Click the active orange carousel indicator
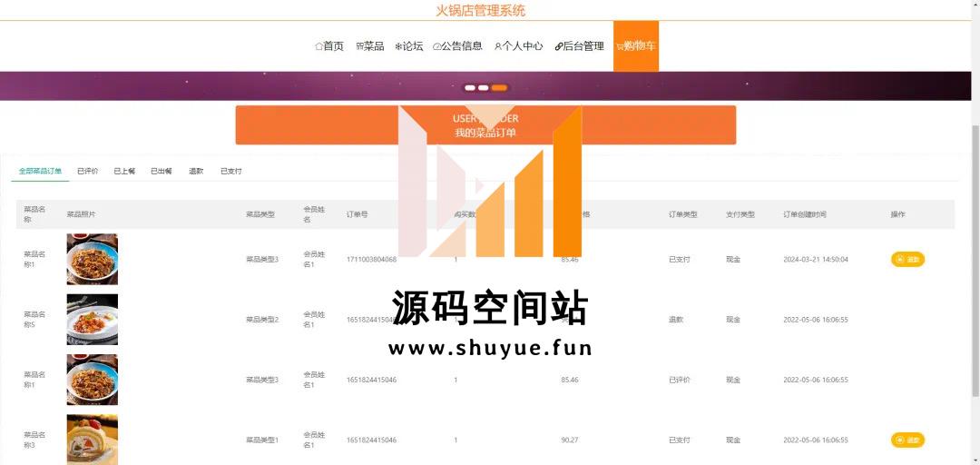 499,87
